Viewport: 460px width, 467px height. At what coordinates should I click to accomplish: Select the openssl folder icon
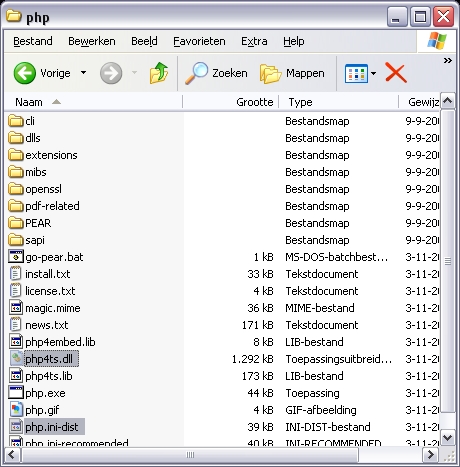point(16,189)
